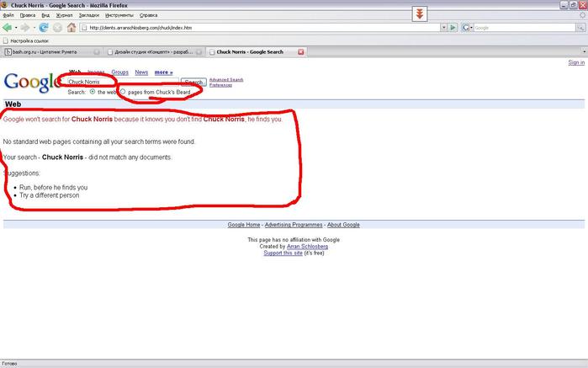The height and width of the screenshot is (368, 588).
Task: Click the bash.org.ru tab favicon
Action: [8, 52]
